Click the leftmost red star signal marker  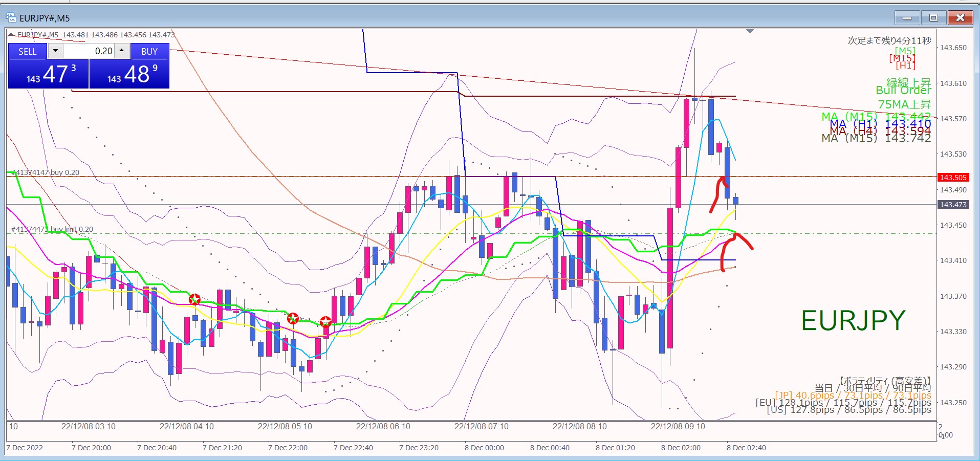[194, 299]
